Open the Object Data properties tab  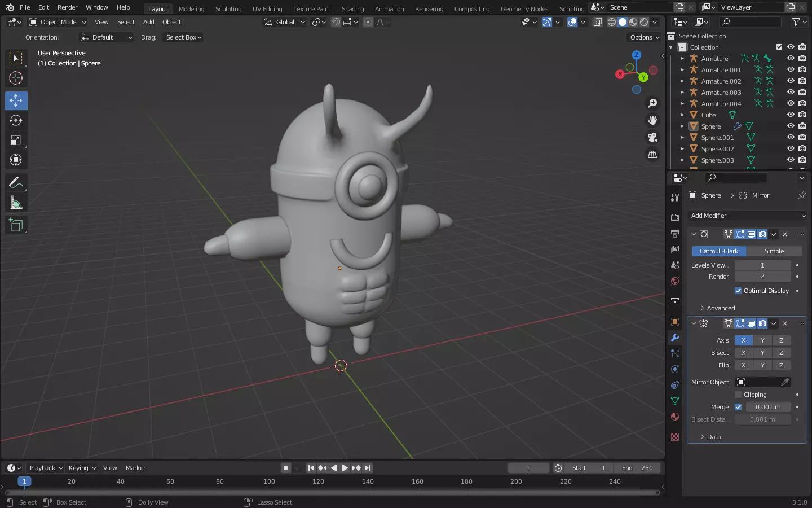click(675, 401)
